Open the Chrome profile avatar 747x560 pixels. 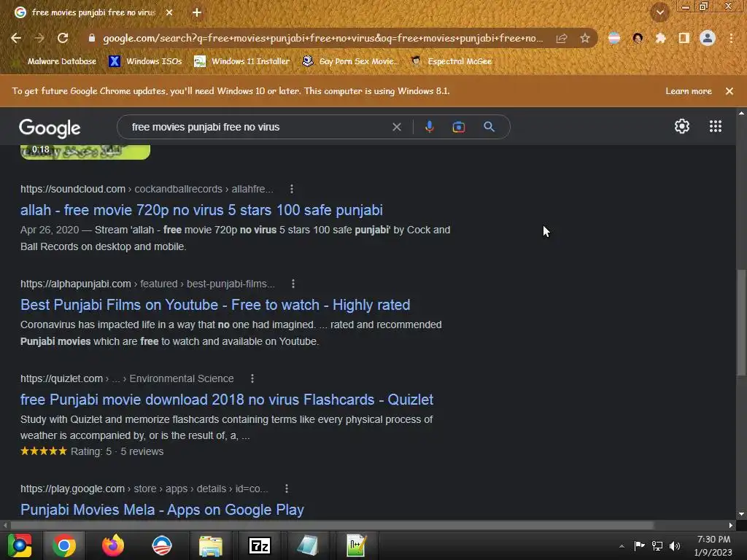coord(708,38)
